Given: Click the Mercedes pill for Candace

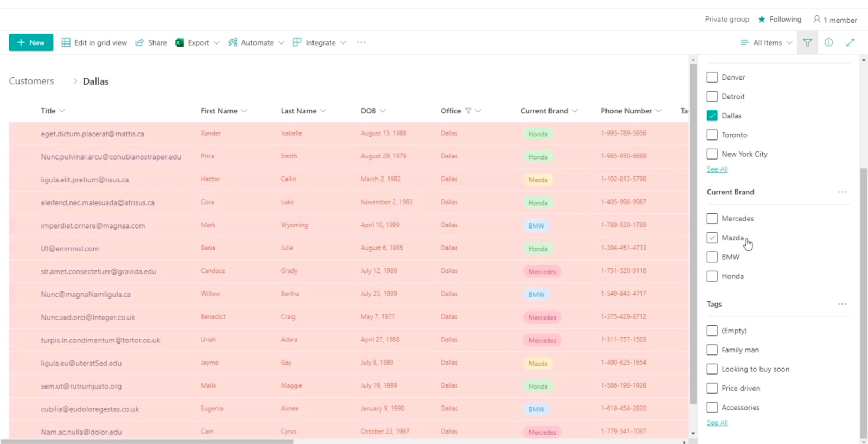Looking at the screenshot, I should [x=542, y=271].
